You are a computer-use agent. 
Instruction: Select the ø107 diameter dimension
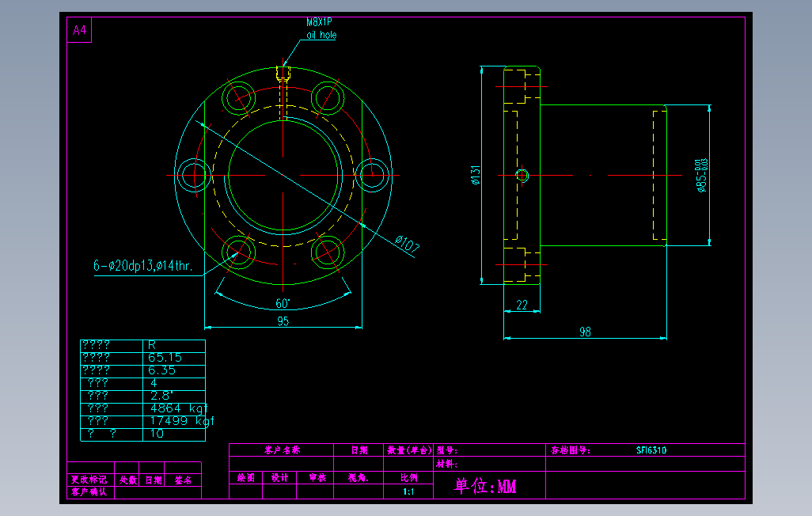407,244
